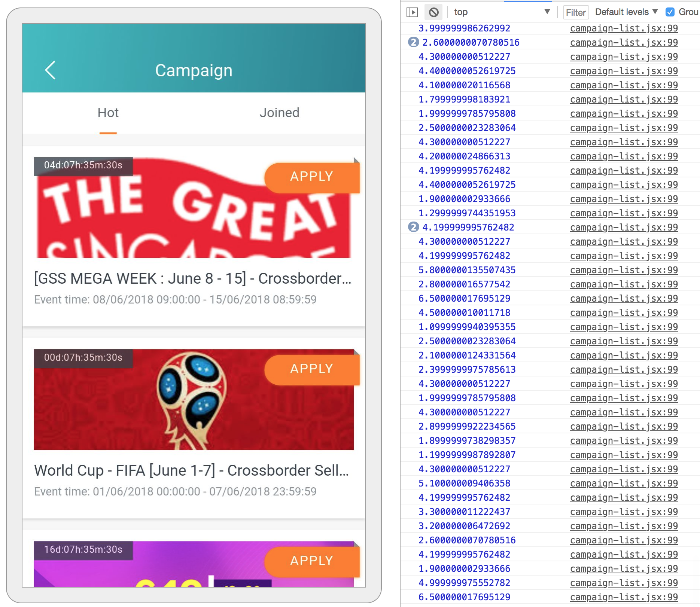Click the back arrow in Campaign header
This screenshot has height=607, width=700.
[51, 70]
